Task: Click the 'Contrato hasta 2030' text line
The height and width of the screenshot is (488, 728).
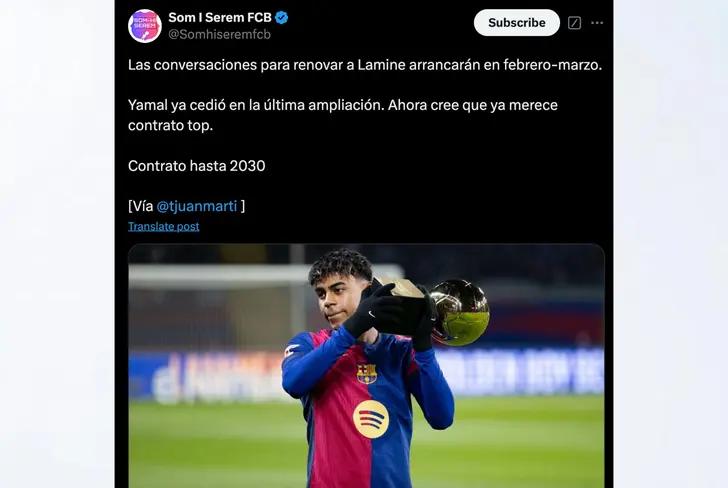Action: [x=196, y=166]
